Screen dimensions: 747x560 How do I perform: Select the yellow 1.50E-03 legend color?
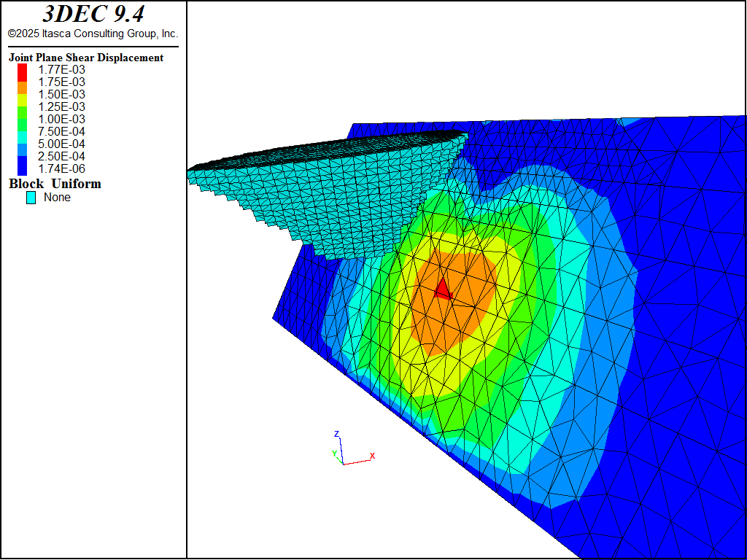click(22, 95)
